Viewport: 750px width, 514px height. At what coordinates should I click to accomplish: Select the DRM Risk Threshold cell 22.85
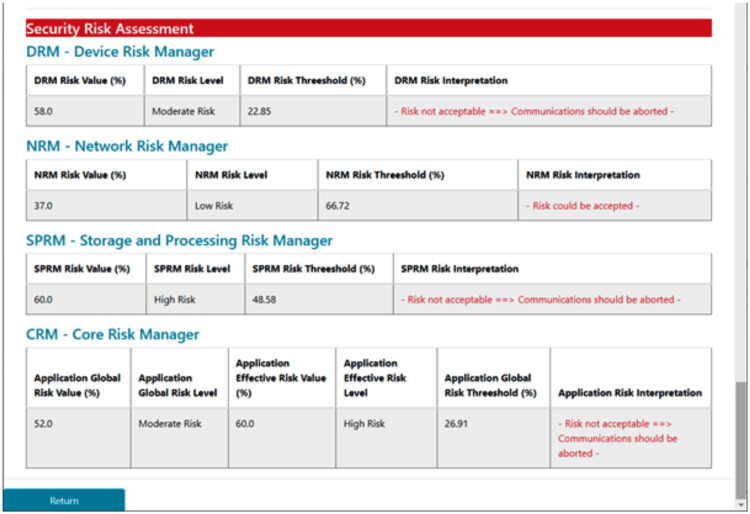[313, 111]
